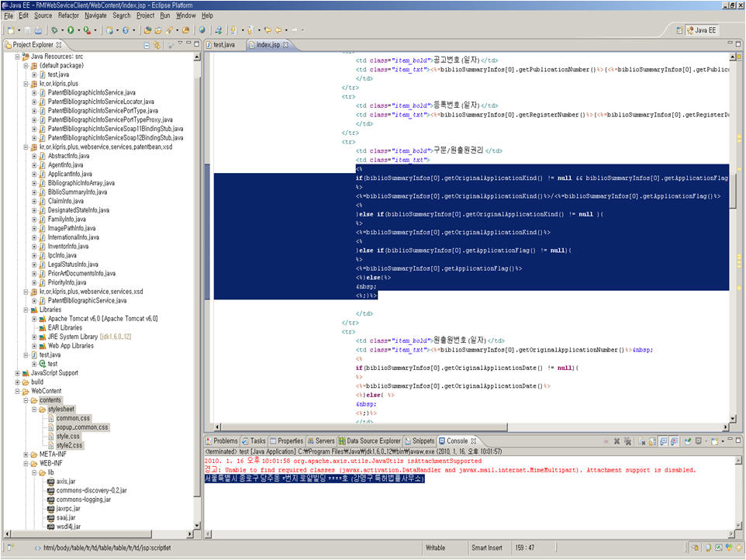Toggle Link with Editor in Project Explorer
The image size is (746, 560).
(157, 45)
